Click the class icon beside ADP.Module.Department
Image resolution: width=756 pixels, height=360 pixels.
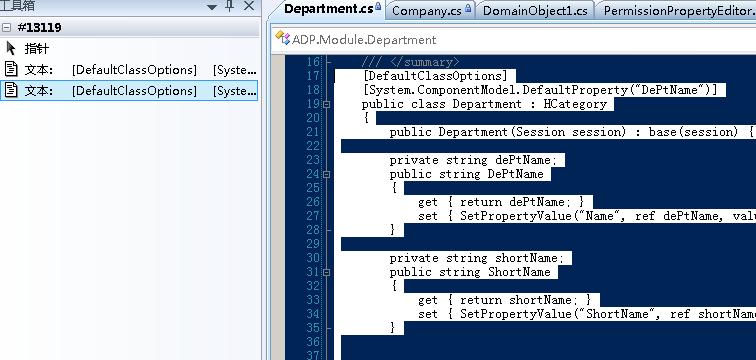point(283,39)
